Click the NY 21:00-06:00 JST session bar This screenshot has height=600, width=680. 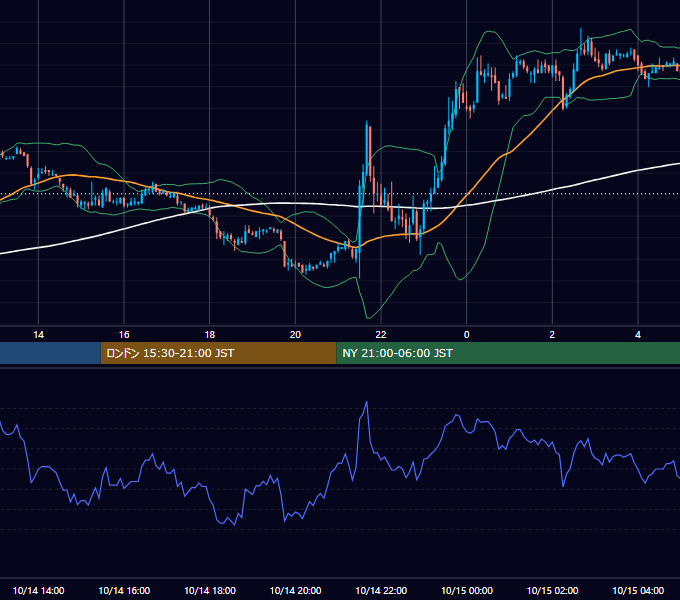pos(508,353)
